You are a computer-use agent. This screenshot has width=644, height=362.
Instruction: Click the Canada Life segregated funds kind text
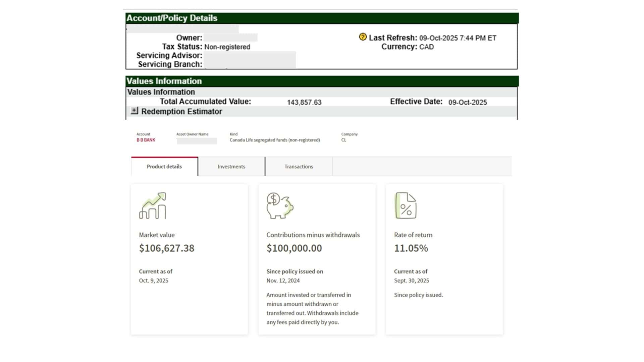click(275, 140)
